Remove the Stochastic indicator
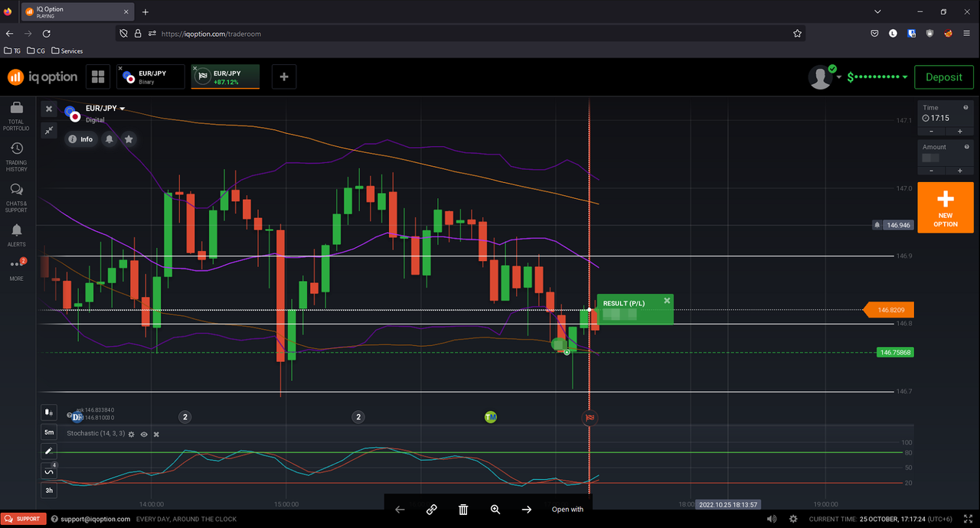Viewport: 980px width, 528px height. pos(156,434)
